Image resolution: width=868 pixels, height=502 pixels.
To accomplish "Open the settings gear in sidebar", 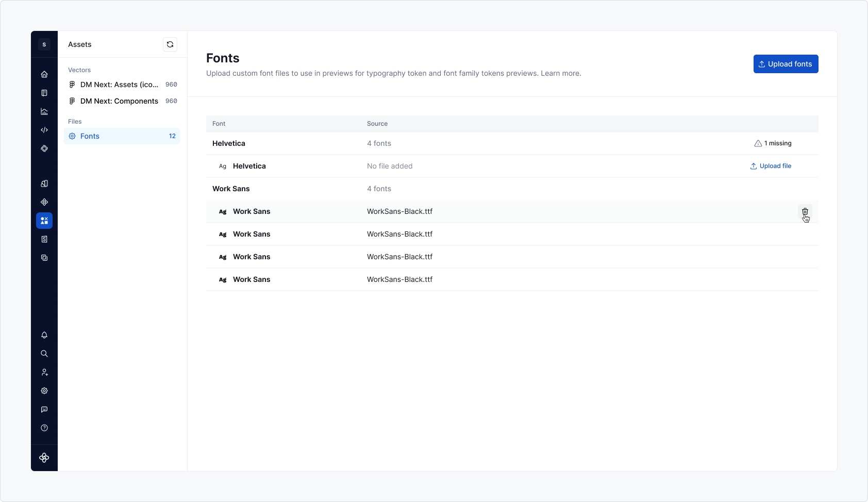I will pos(44,391).
